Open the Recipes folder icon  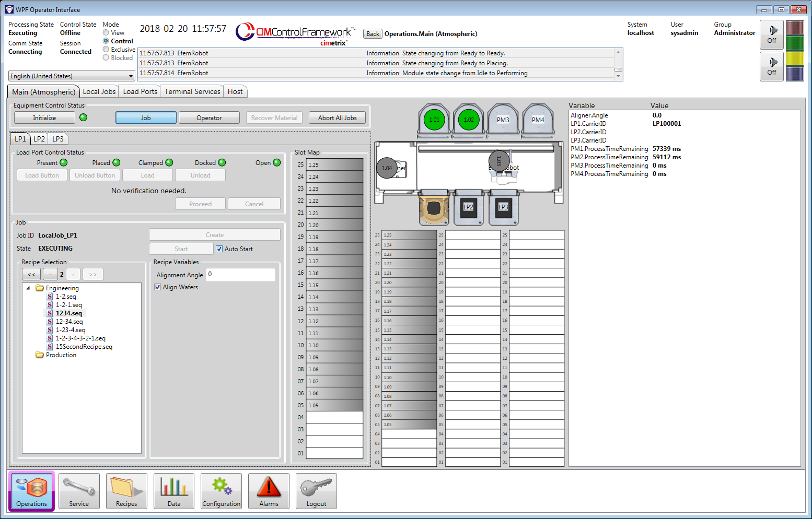click(126, 491)
